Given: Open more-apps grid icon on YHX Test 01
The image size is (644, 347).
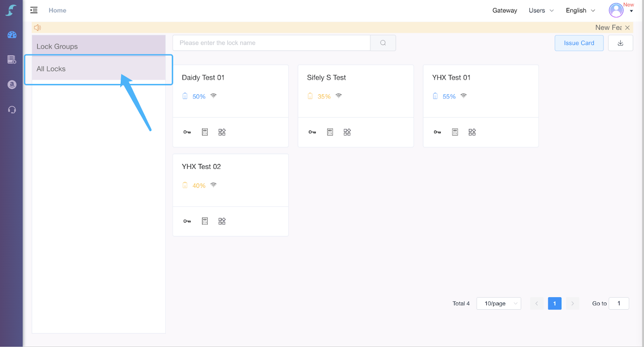Looking at the screenshot, I should tap(472, 132).
